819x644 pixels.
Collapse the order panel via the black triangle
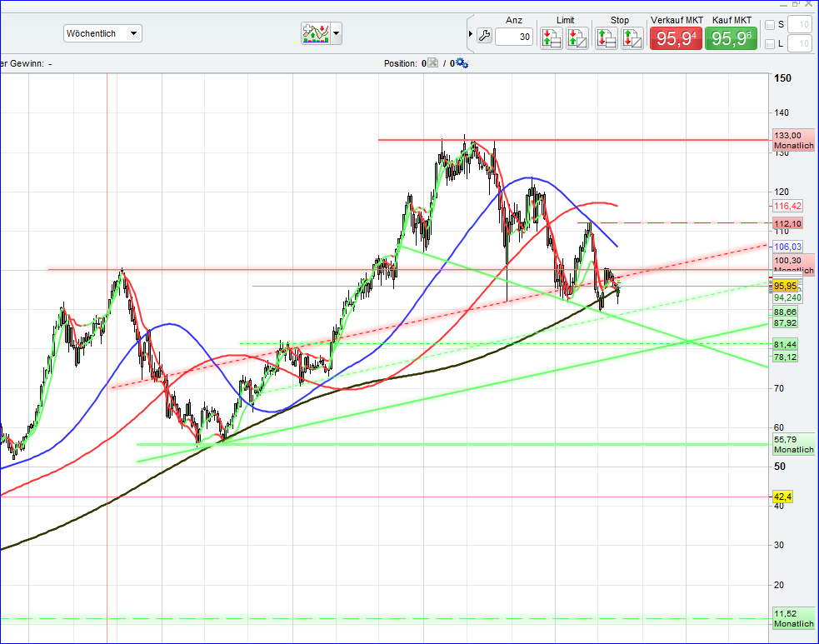pyautogui.click(x=471, y=34)
